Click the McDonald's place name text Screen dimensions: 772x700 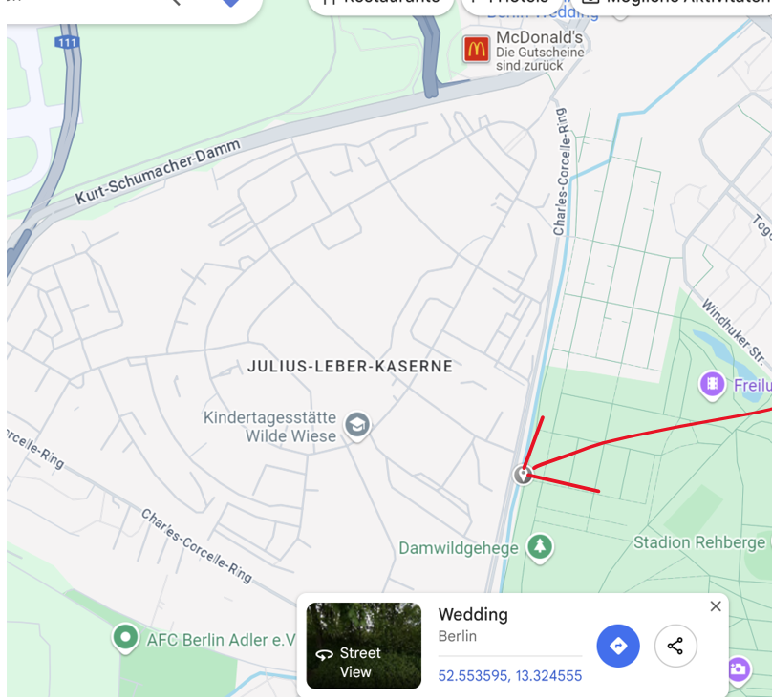[x=539, y=37]
